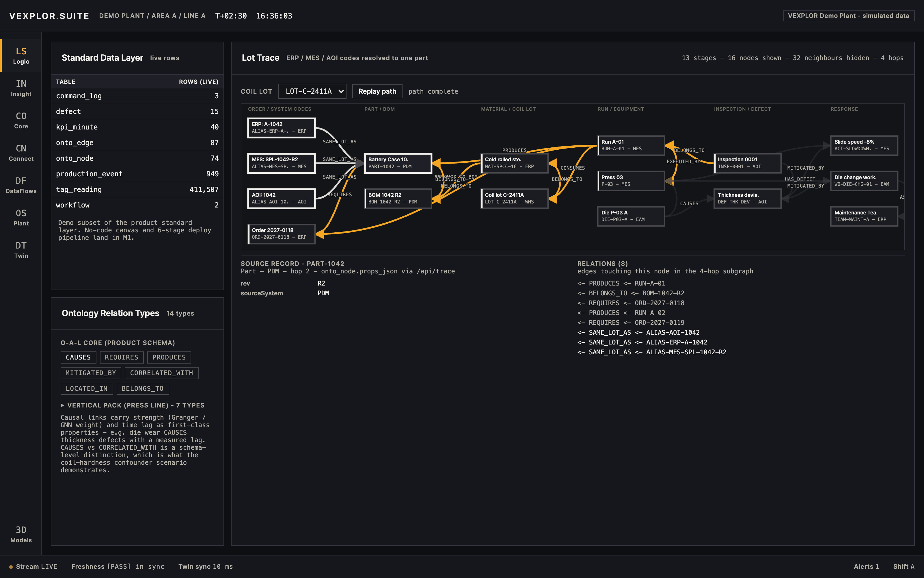Select the PRODUCES relation type chip
The width and height of the screenshot is (924, 578).
(169, 357)
